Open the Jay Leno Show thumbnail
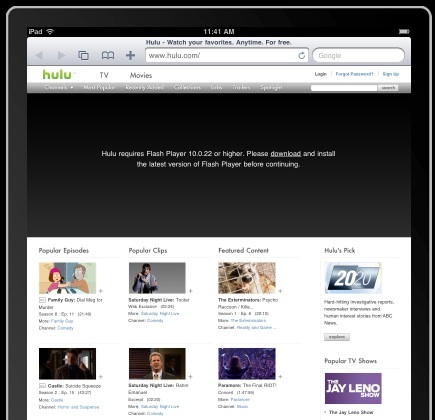 pos(353,388)
